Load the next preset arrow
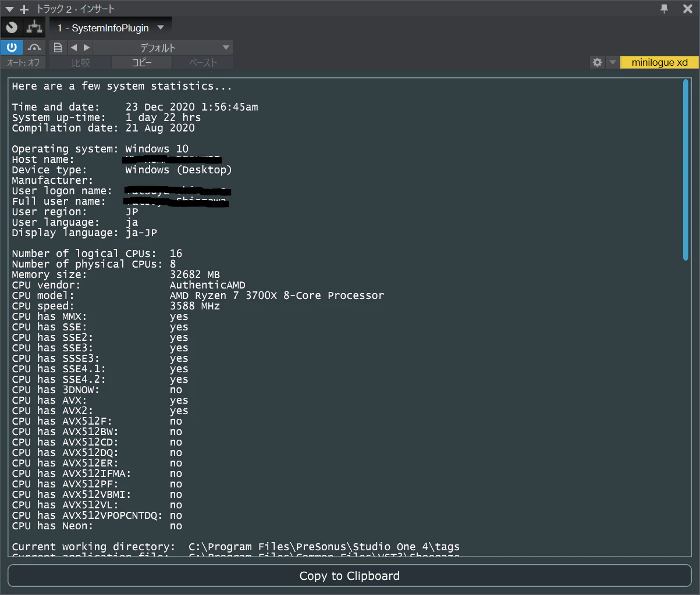Viewport: 700px width, 595px height. 87,47
